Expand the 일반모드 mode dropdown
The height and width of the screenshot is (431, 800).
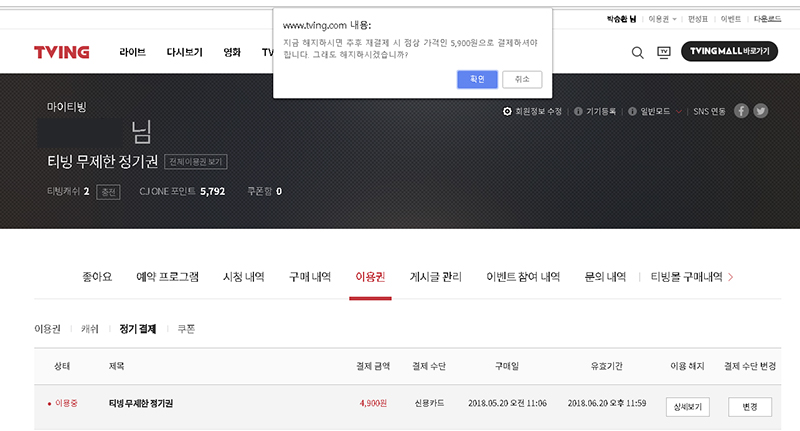(661, 111)
